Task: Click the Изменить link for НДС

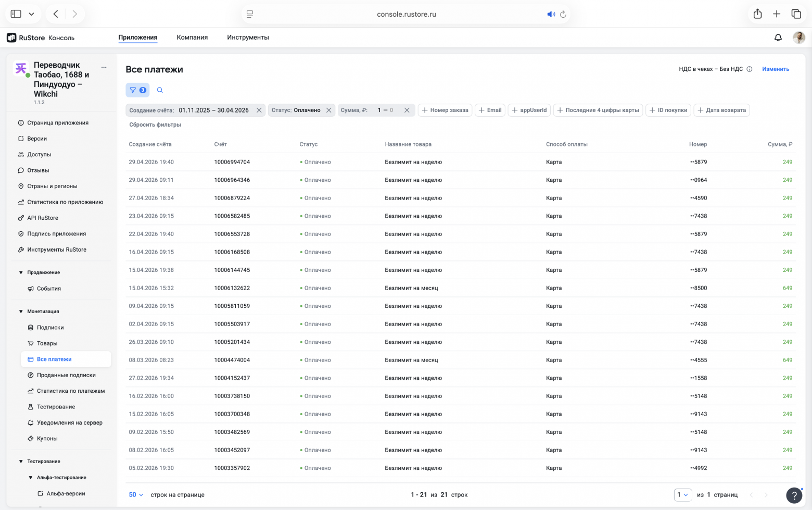Action: tap(776, 69)
